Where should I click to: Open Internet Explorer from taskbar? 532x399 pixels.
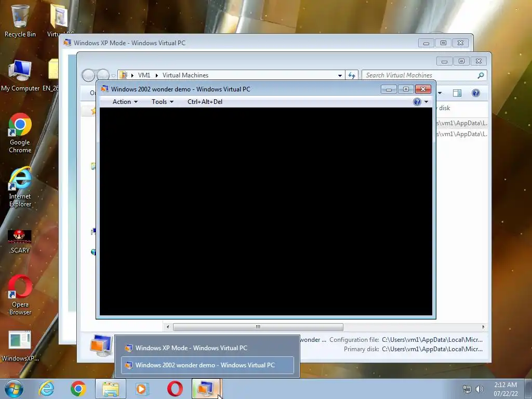(46, 389)
